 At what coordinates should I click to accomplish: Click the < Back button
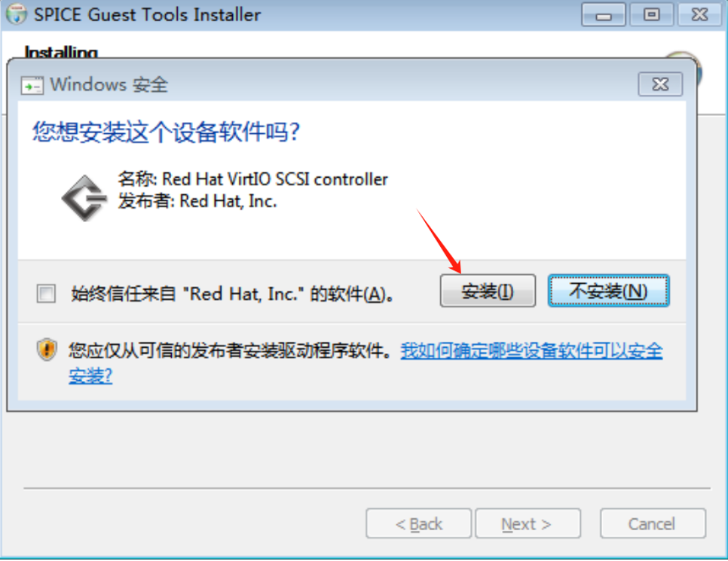[x=418, y=523]
